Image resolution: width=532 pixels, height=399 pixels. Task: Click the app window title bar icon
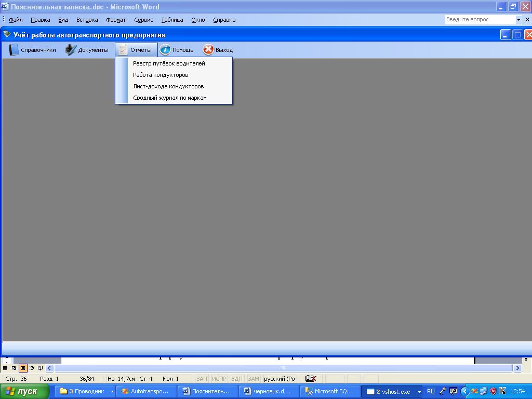[7, 34]
